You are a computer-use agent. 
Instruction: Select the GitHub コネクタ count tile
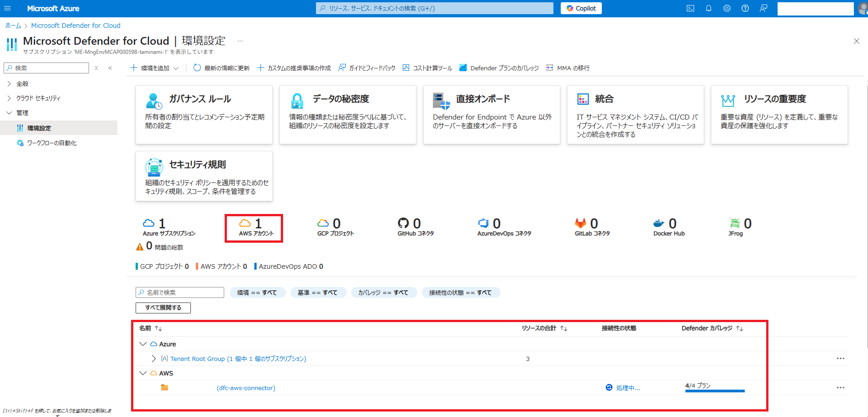[x=416, y=228]
